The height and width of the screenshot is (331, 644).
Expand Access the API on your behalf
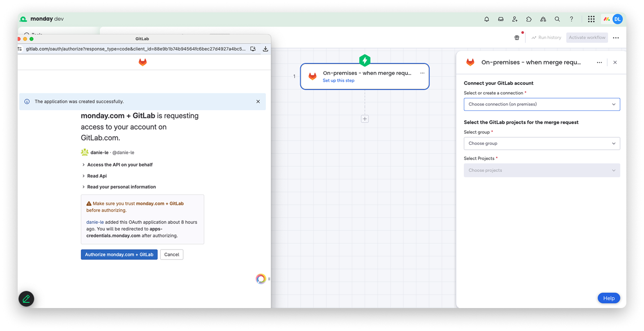click(x=117, y=165)
